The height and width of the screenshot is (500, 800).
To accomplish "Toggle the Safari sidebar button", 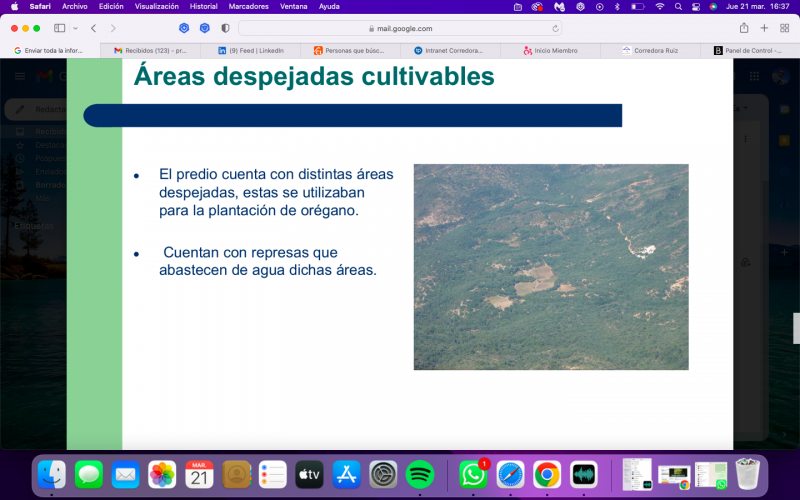I will [60, 28].
